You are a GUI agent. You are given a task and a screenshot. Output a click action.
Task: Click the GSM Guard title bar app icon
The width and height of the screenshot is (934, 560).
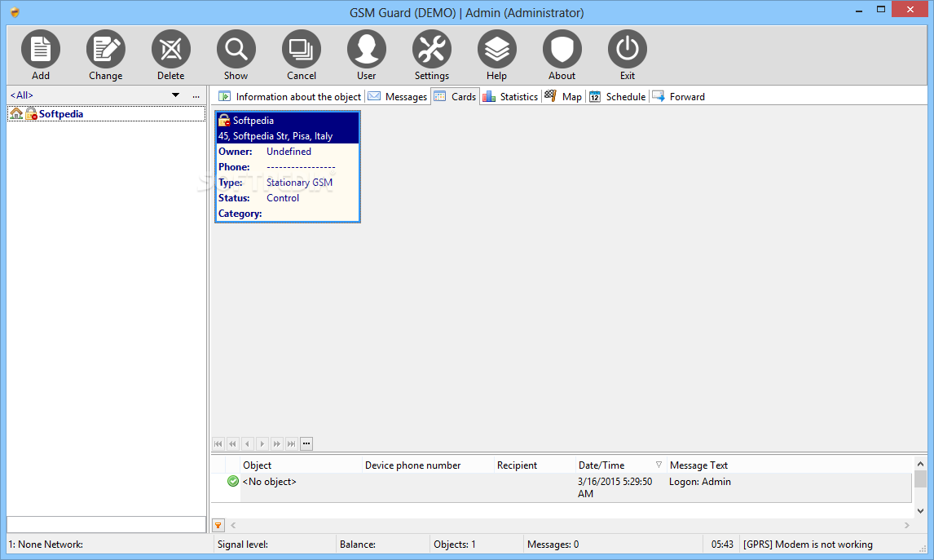(15, 12)
